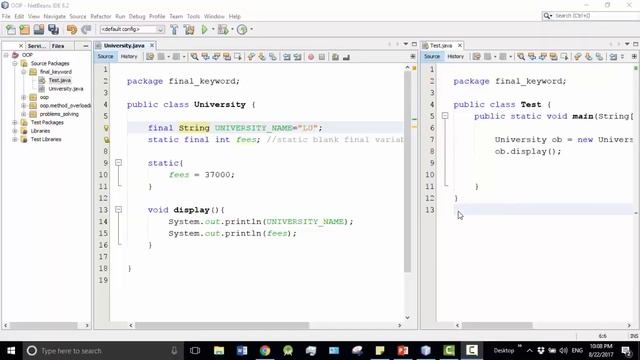
Task: Click University.java vertical scrollbar
Action: point(407,171)
